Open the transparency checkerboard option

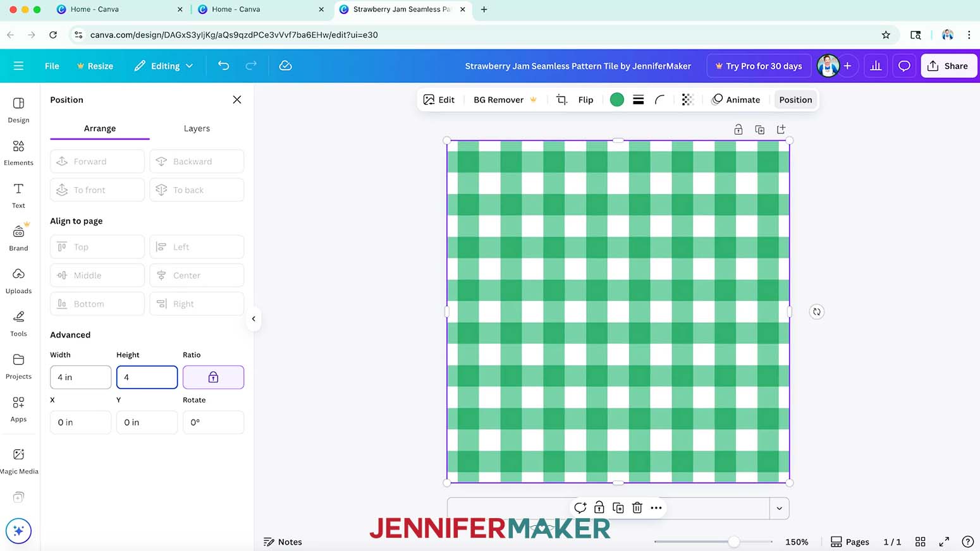(x=688, y=100)
